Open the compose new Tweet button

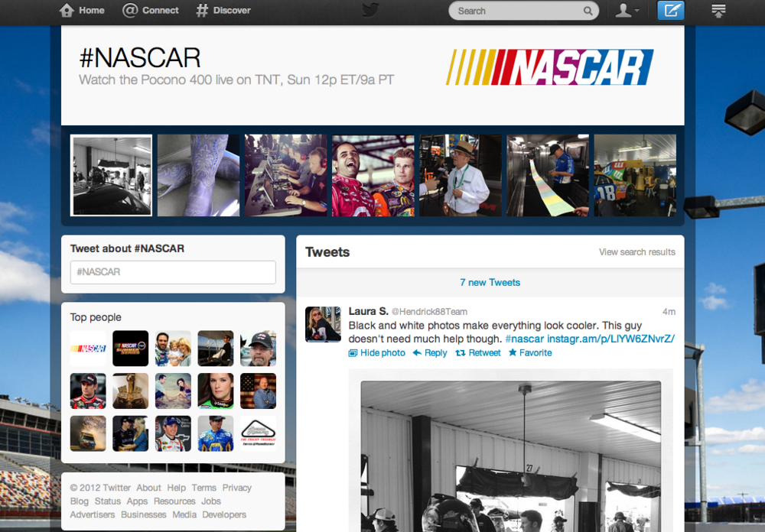(x=671, y=10)
